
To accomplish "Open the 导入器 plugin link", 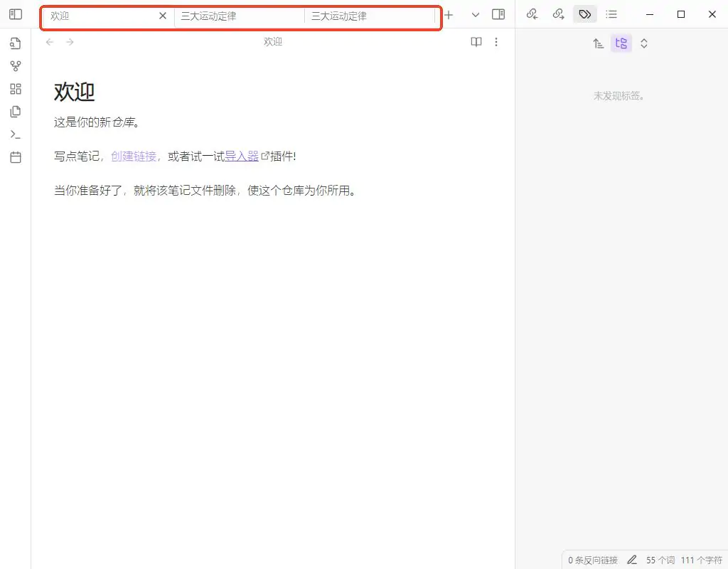I will [242, 156].
